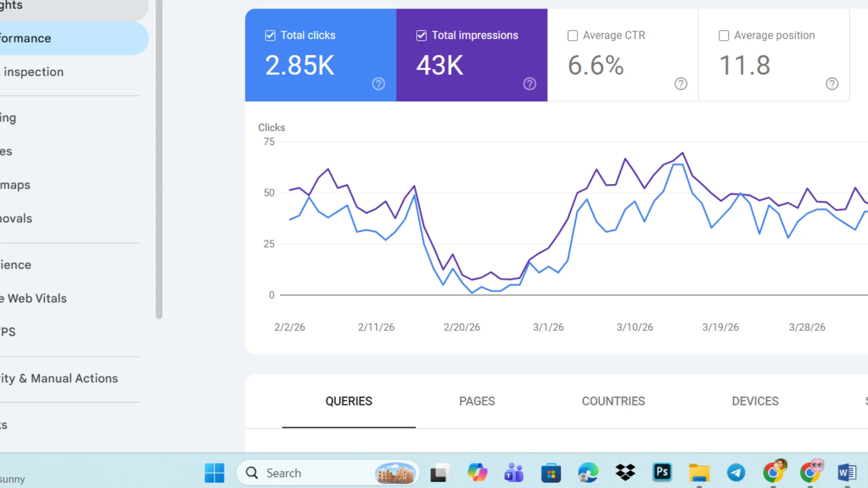The height and width of the screenshot is (488, 868).
Task: Open Photoshop from the taskbar
Action: 662,473
